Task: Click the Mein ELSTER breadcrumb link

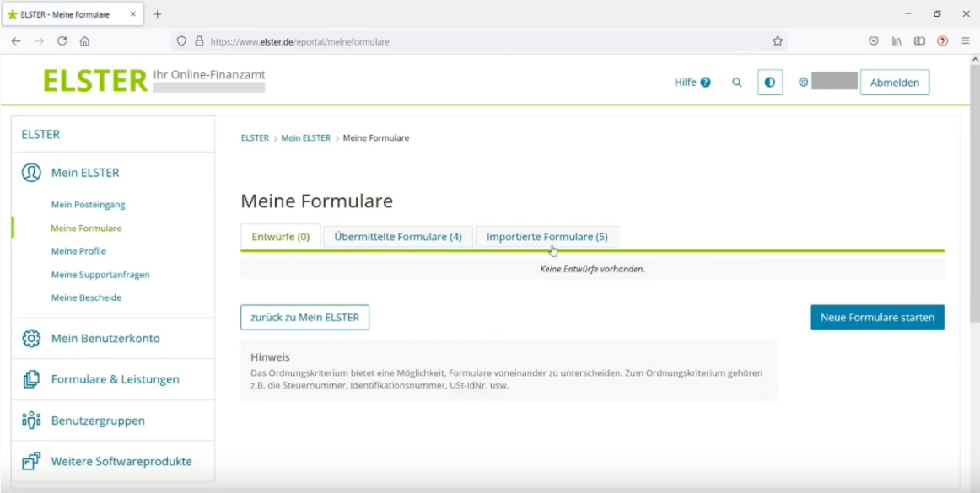Action: pyautogui.click(x=305, y=138)
